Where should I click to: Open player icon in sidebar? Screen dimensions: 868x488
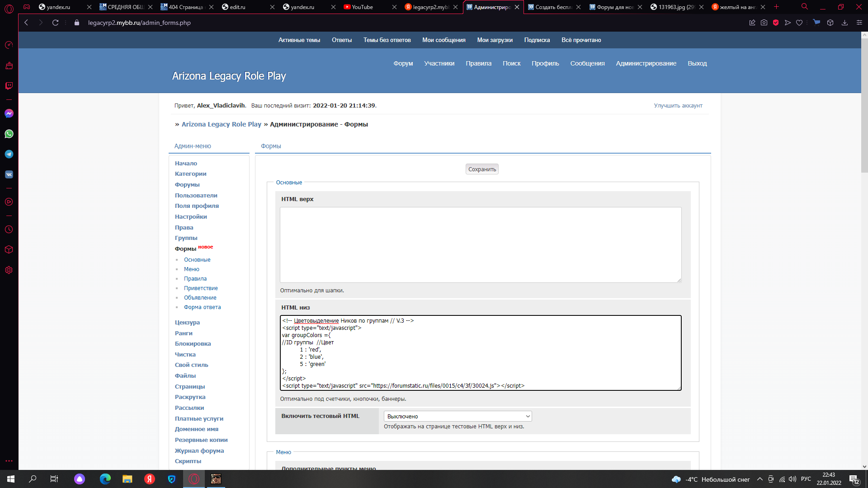pos(9,202)
